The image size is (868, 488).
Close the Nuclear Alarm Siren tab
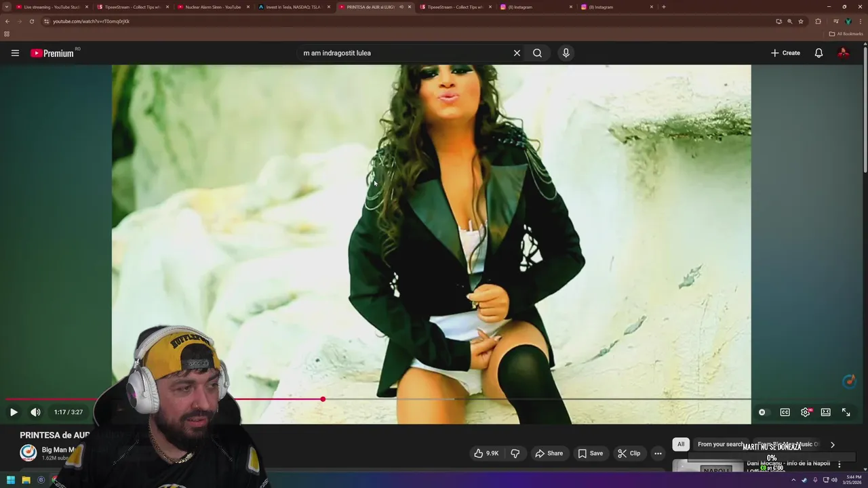pos(248,7)
